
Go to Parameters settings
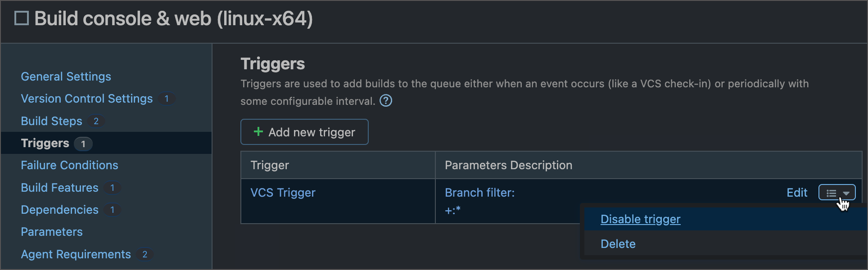[x=51, y=231]
